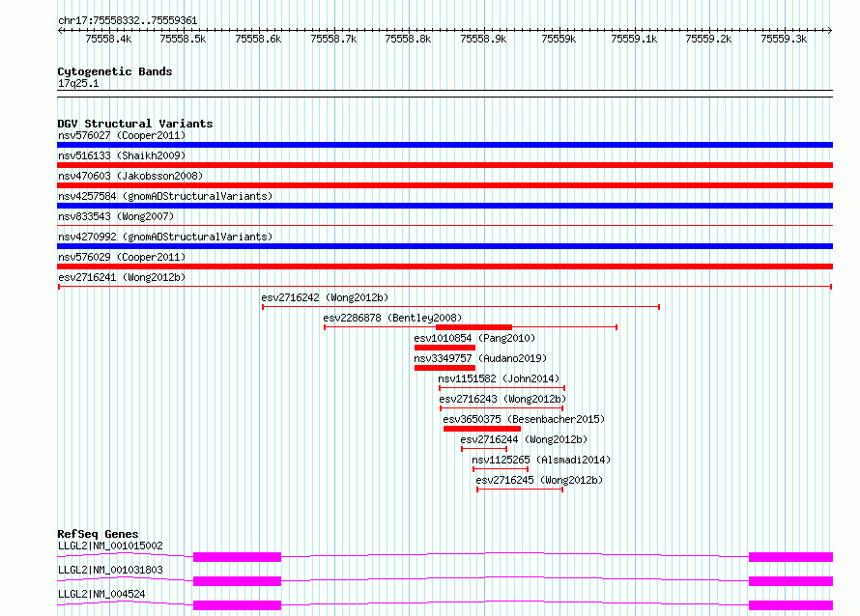This screenshot has width=860, height=616.
Task: Click the Cytogenetic Bands track title
Action: (115, 71)
